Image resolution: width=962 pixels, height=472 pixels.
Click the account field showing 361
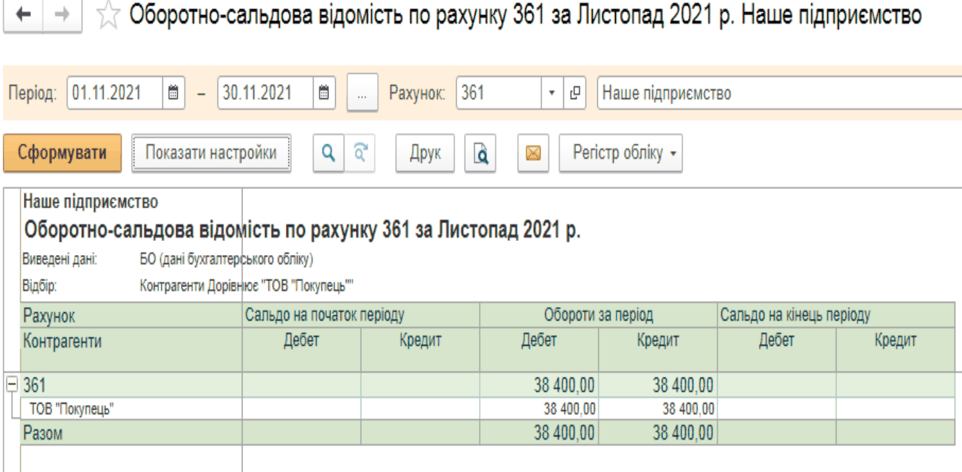click(x=499, y=93)
